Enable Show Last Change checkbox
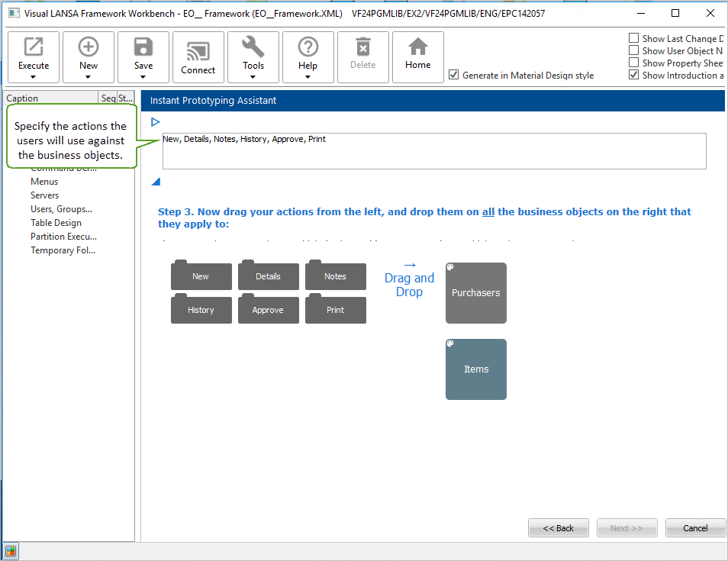Screen dimensions: 728x561 click(x=633, y=38)
